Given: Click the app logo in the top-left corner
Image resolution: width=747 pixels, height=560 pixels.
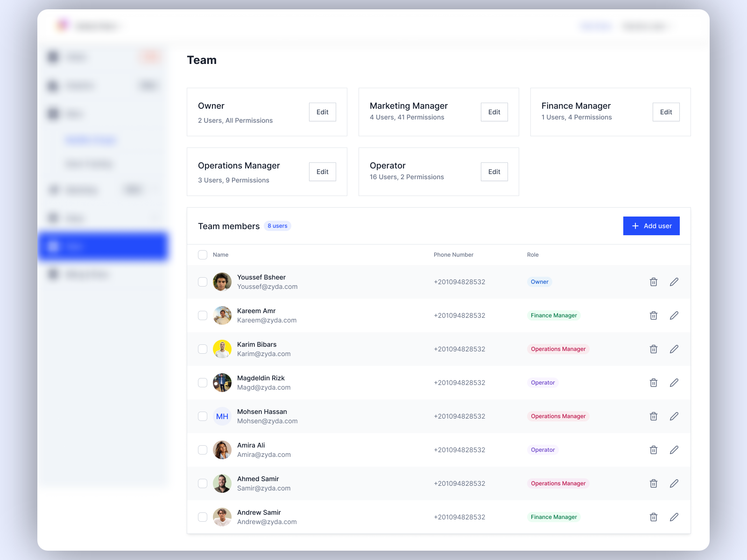Looking at the screenshot, I should pyautogui.click(x=61, y=26).
